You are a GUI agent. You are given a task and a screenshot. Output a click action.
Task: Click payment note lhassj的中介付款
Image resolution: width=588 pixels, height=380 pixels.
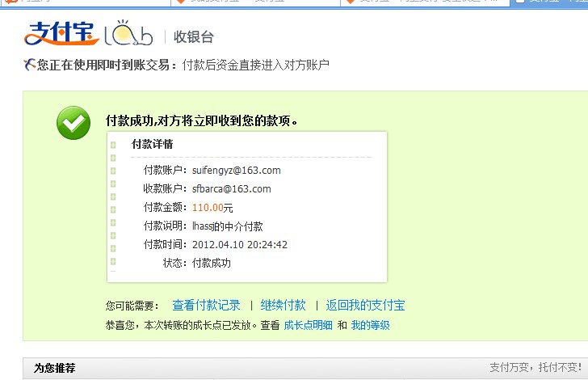pos(227,226)
